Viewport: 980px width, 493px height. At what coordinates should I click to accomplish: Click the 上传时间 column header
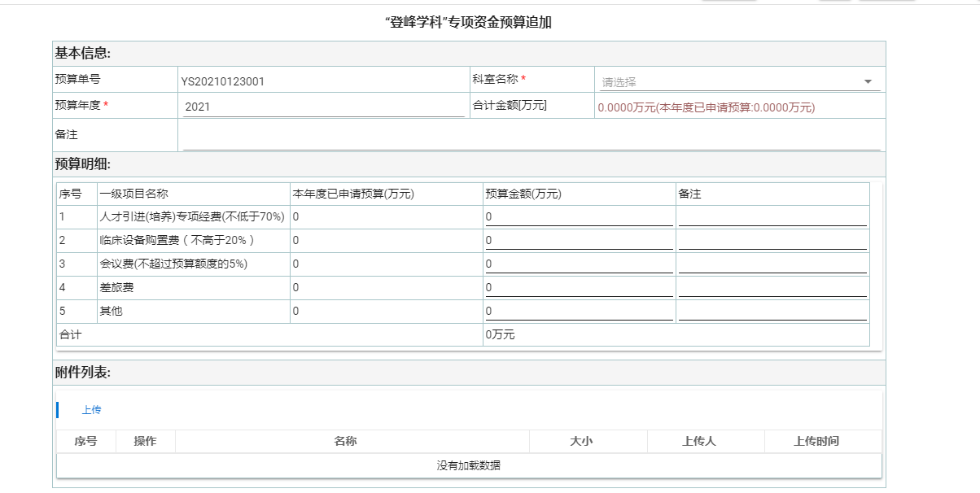point(816,442)
